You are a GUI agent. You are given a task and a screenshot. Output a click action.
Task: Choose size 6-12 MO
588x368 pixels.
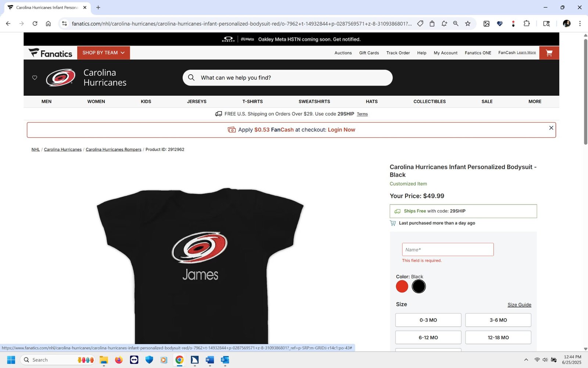pyautogui.click(x=428, y=337)
